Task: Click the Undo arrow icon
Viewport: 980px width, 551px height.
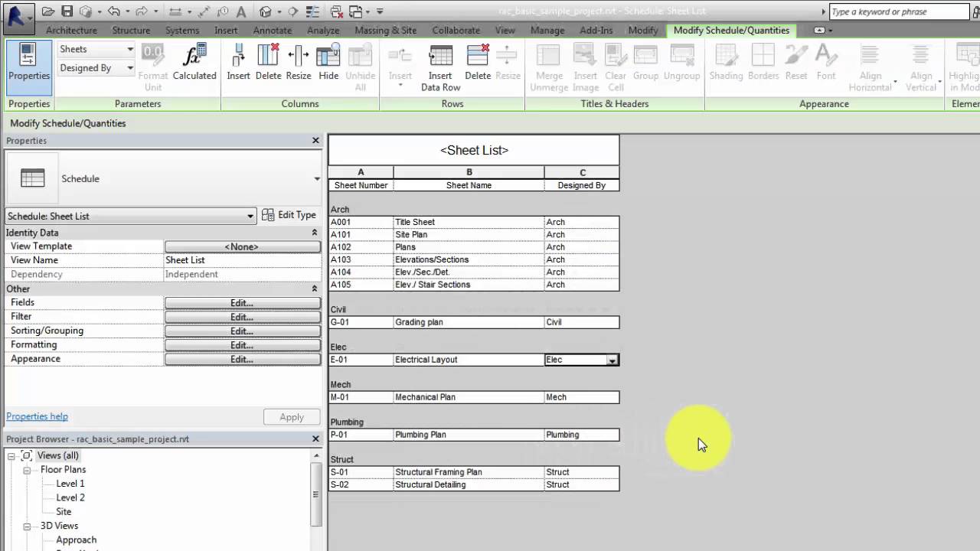Action: pyautogui.click(x=113, y=11)
